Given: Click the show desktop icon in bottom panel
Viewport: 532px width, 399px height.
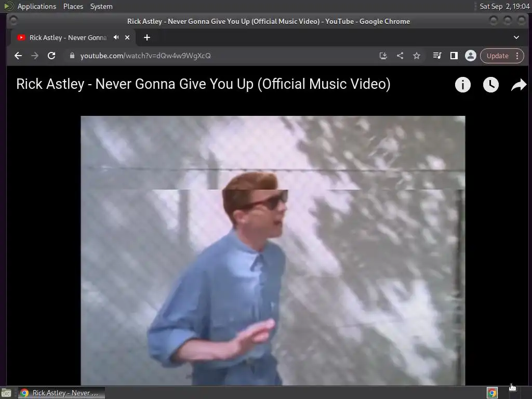Looking at the screenshot, I should click(x=6, y=393).
